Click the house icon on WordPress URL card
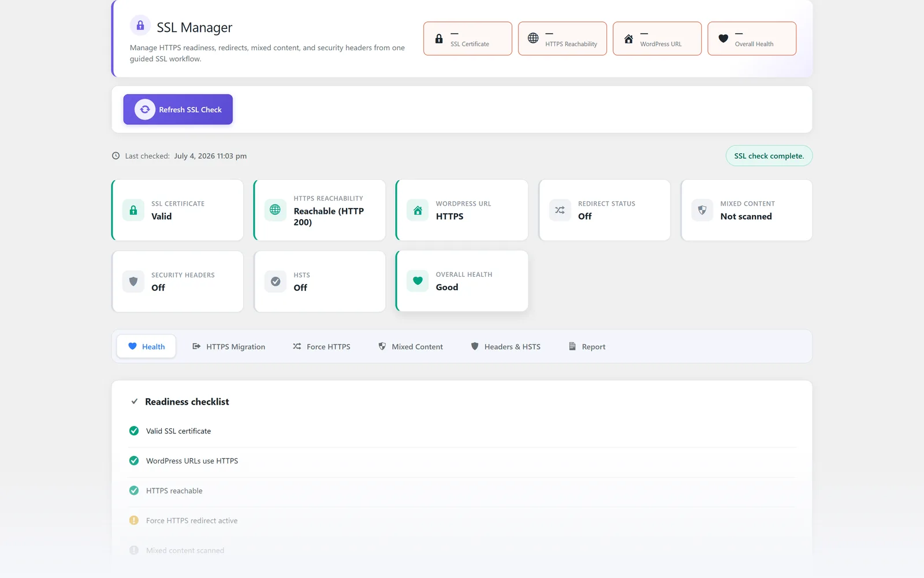The width and height of the screenshot is (924, 578). click(x=418, y=210)
